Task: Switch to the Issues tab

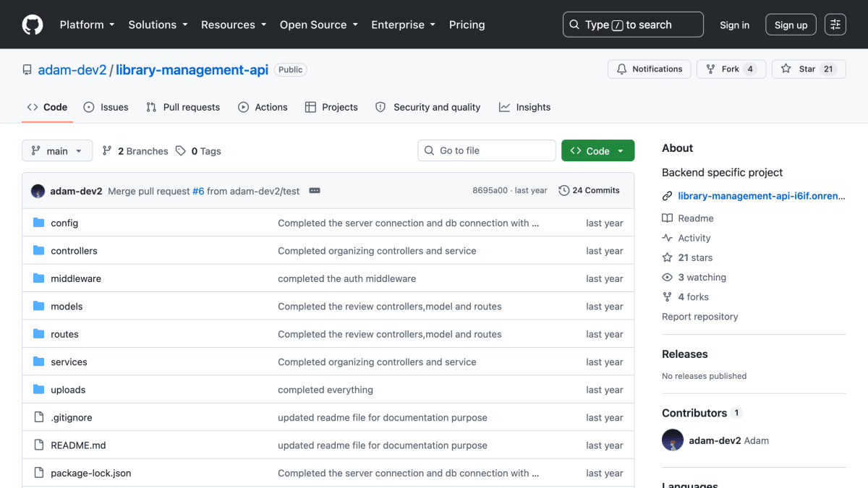Action: coord(106,107)
